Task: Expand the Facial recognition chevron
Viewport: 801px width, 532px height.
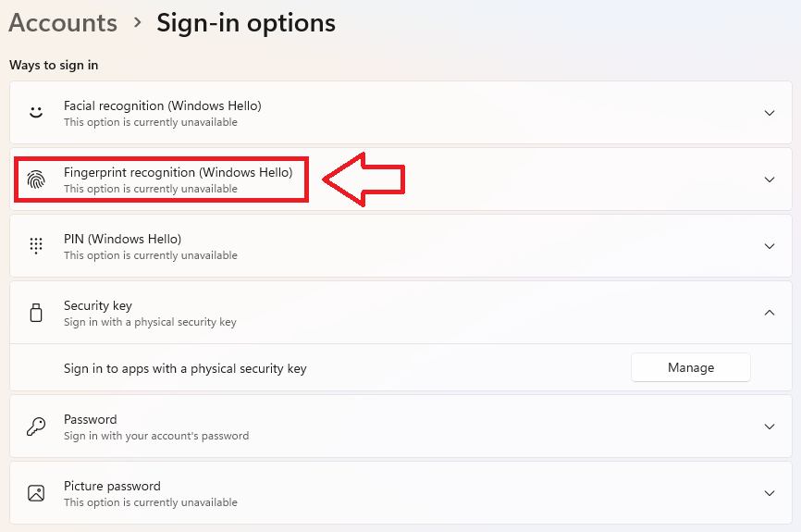Action: [x=769, y=113]
